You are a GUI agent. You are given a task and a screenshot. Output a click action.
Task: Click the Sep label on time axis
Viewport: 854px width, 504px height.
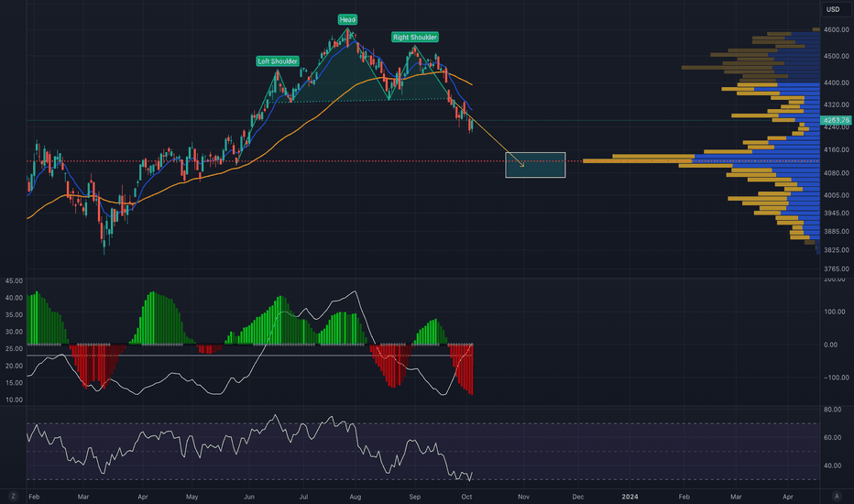pos(414,497)
